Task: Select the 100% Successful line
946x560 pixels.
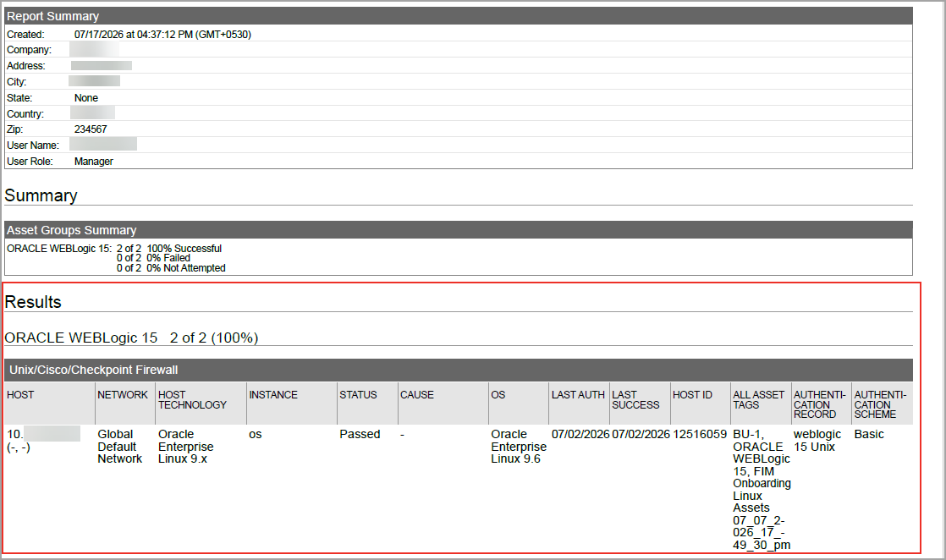Action: [x=169, y=249]
